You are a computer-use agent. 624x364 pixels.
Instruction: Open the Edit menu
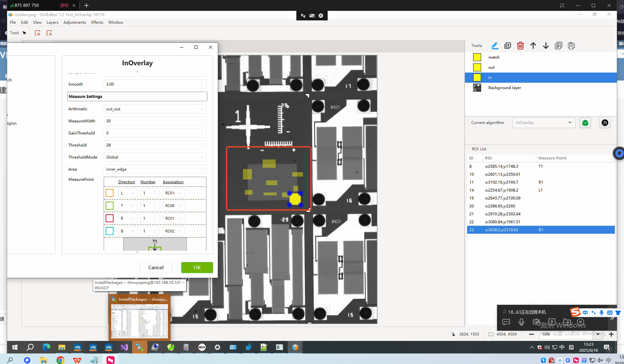point(24,22)
